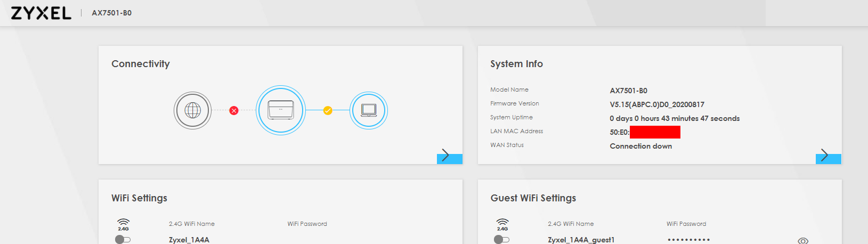868x244 pixels.
Task: Open Connectivity details with the arrow button
Action: (x=450, y=157)
